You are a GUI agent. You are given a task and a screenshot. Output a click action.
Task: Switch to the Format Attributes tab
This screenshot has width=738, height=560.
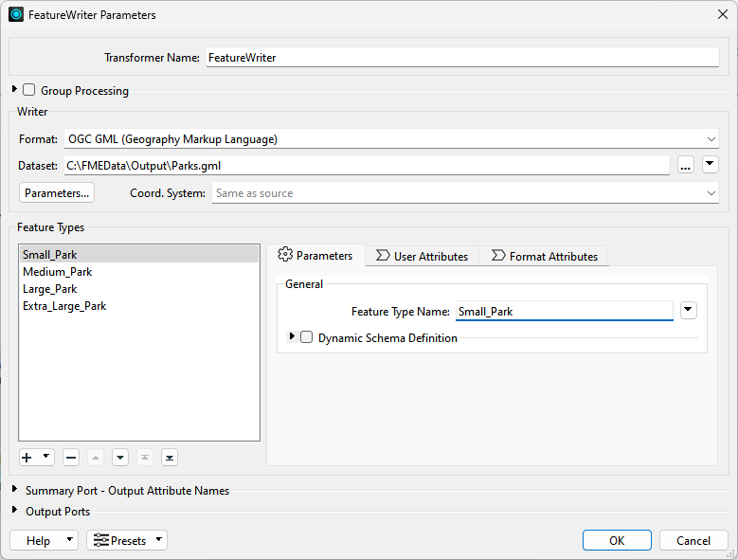click(544, 257)
